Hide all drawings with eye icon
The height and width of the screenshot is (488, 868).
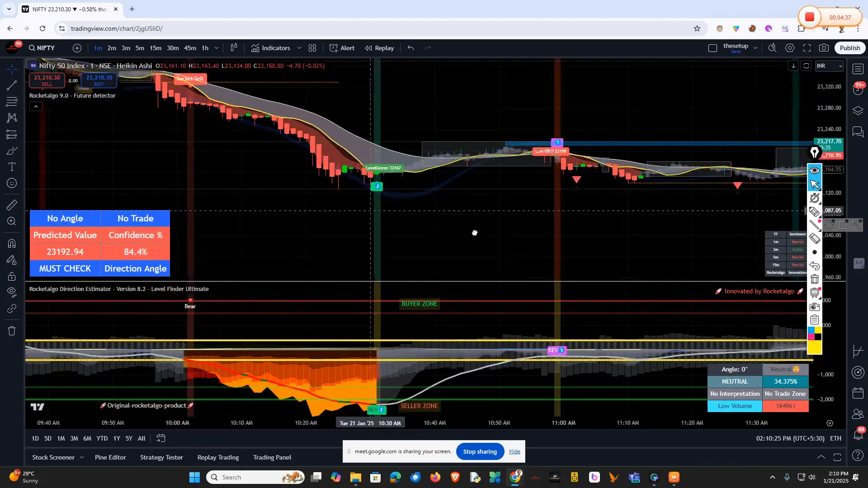12,292
